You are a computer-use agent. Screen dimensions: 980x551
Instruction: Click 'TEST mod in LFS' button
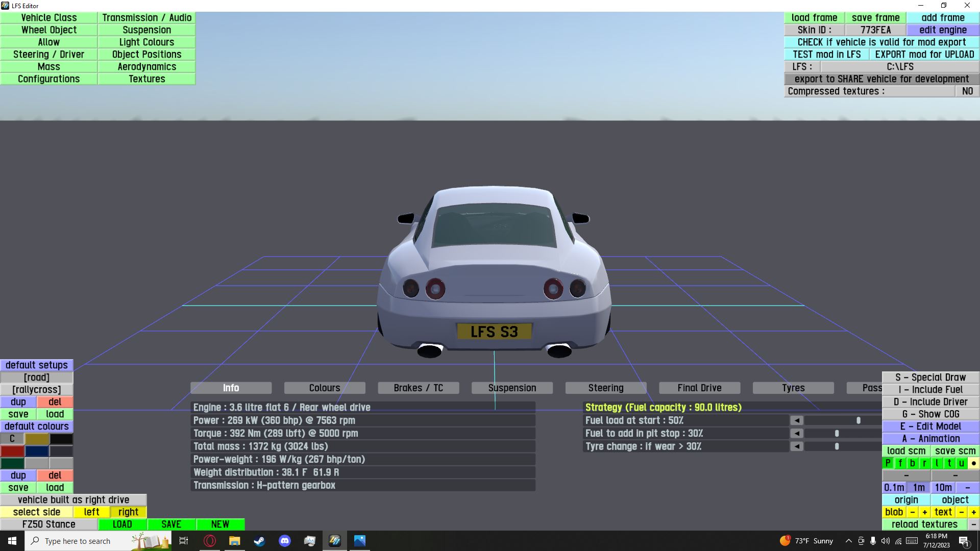[x=826, y=55]
